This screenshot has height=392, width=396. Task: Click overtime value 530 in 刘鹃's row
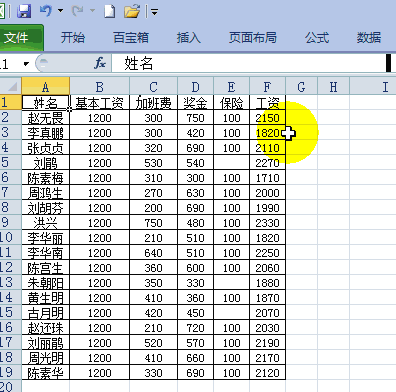pos(153,162)
